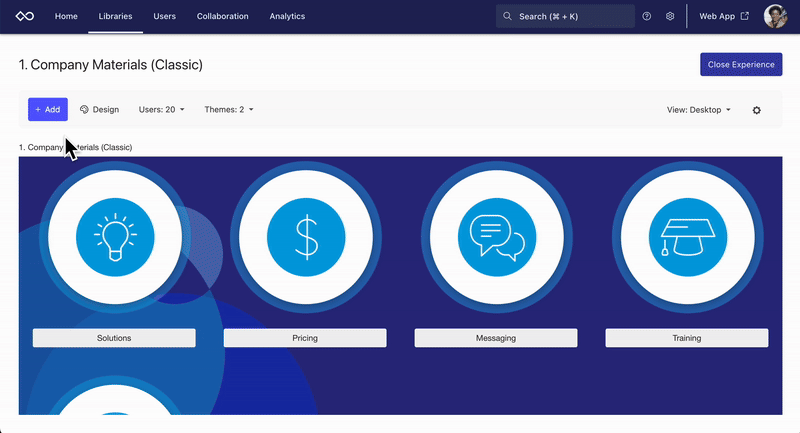Go to the Users tab
Screen dimensions: 800x433
[x=164, y=16]
